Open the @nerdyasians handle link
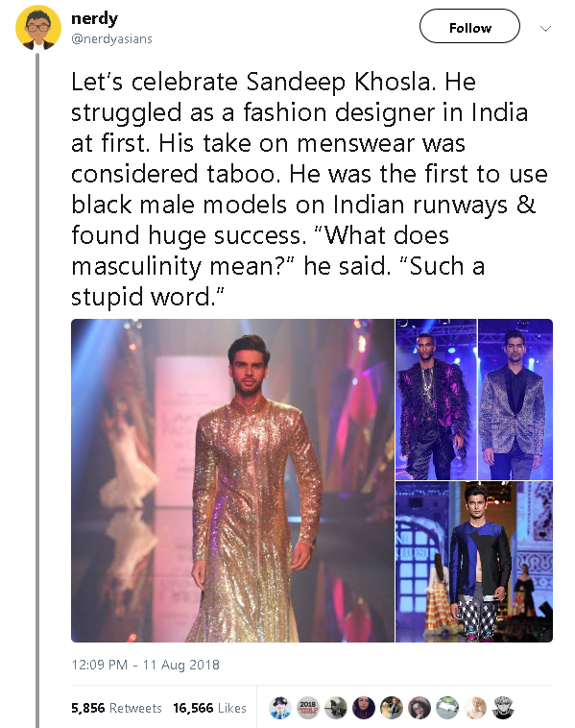Screen dimensions: 575x728 (x=111, y=39)
